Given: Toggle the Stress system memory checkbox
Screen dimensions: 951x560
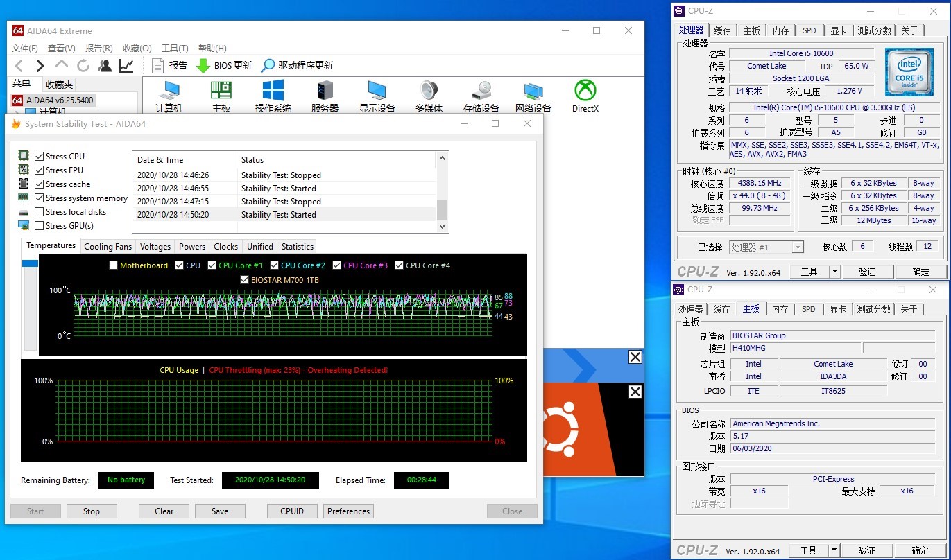Looking at the screenshot, I should pyautogui.click(x=39, y=198).
